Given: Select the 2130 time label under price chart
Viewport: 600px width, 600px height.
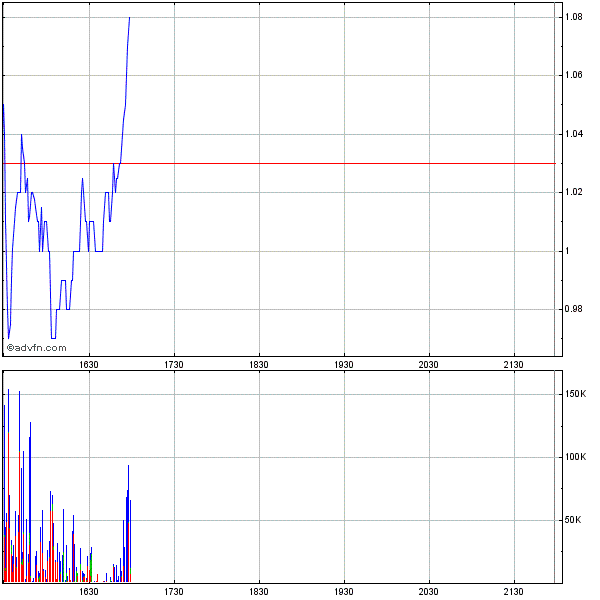Looking at the screenshot, I should (x=513, y=365).
